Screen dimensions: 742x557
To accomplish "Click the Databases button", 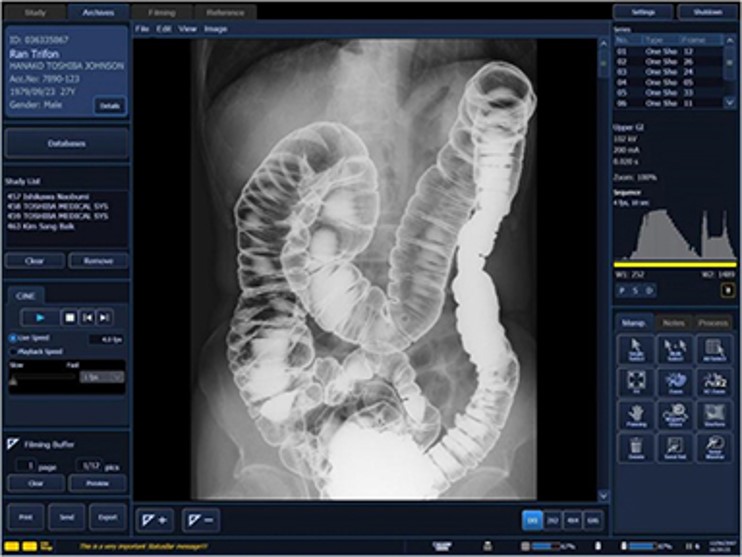I will point(66,144).
